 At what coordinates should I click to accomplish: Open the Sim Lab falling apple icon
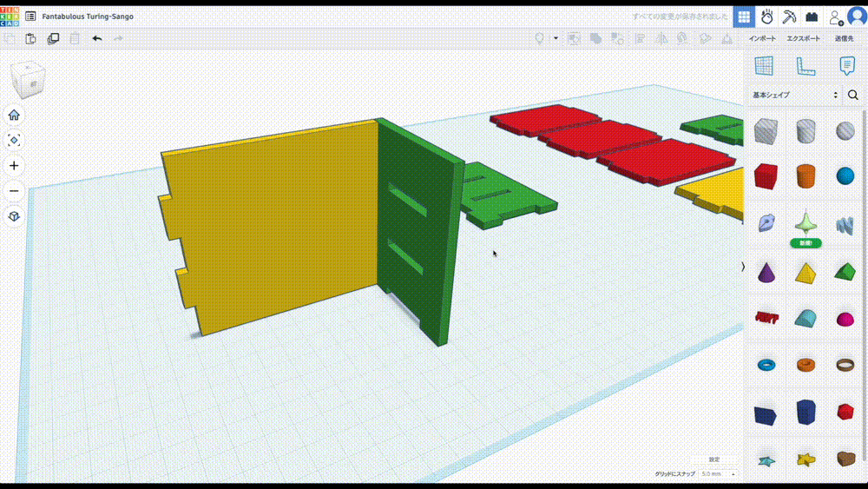tap(766, 17)
